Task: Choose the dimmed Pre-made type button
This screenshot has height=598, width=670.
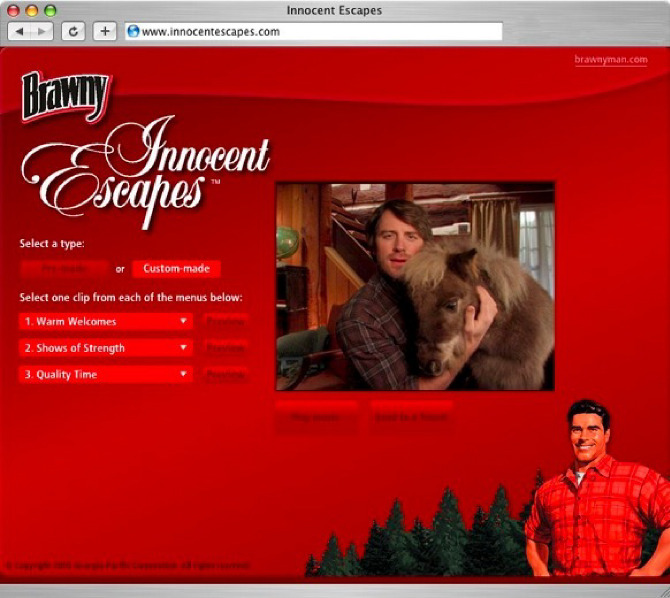Action: pyautogui.click(x=65, y=269)
